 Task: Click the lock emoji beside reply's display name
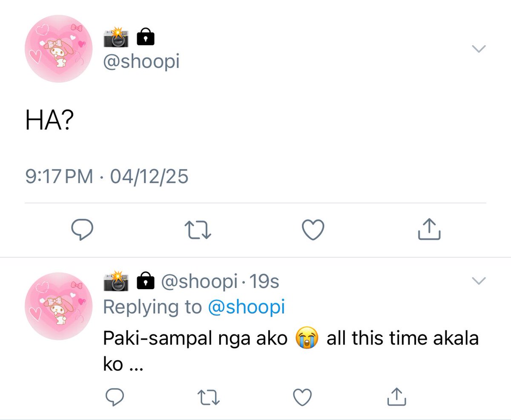click(x=145, y=281)
